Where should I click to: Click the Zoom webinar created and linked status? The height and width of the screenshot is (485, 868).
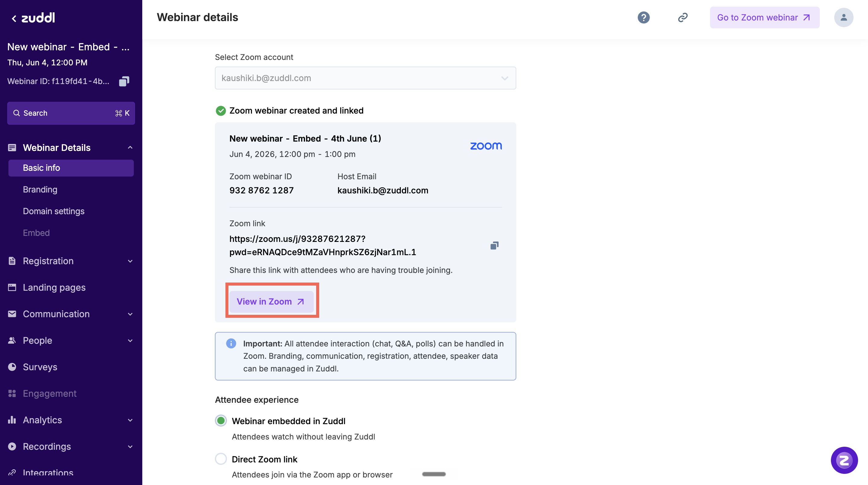pyautogui.click(x=296, y=111)
